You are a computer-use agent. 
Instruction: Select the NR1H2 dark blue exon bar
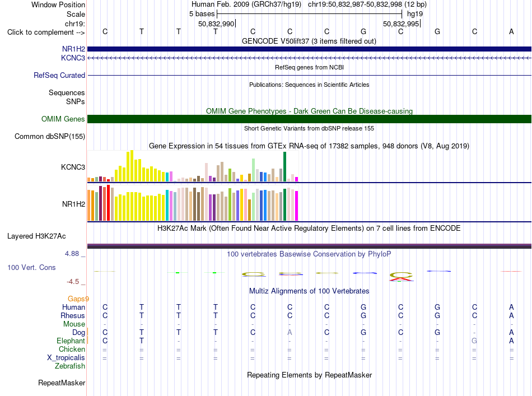309,49
